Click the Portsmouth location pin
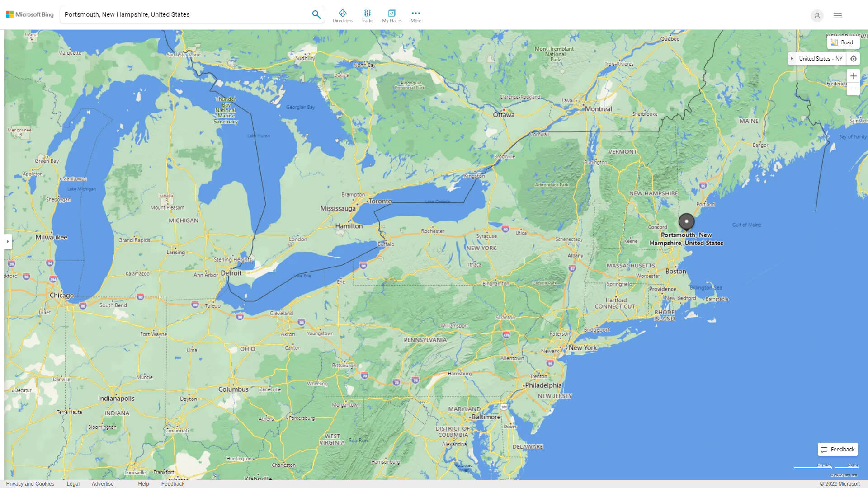 coord(686,222)
